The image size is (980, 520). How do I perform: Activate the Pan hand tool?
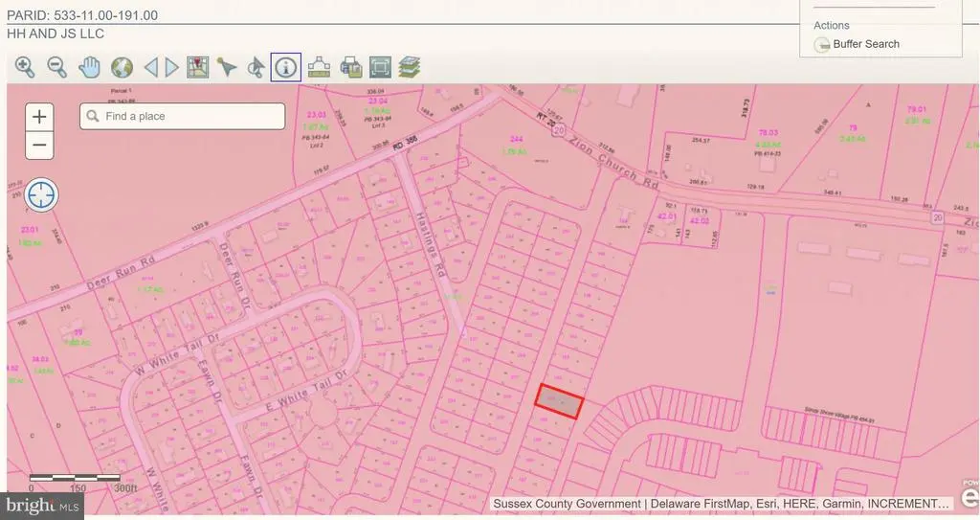(x=89, y=67)
